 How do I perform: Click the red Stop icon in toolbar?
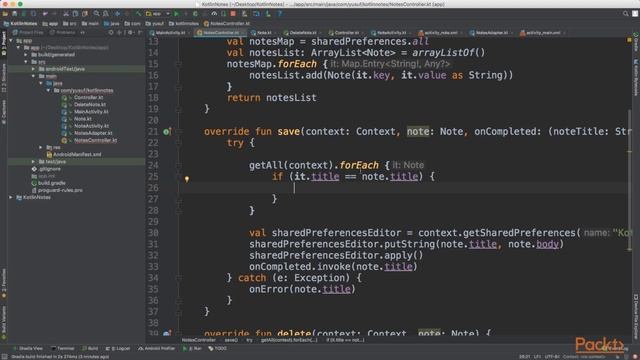click(x=233, y=14)
